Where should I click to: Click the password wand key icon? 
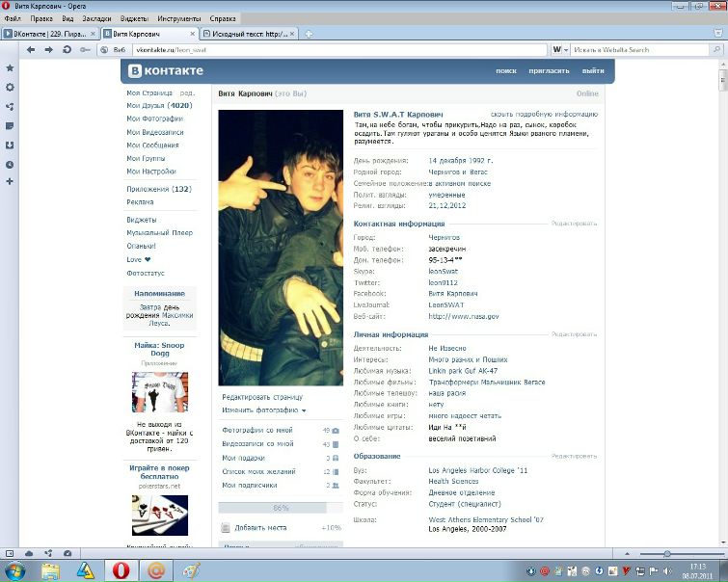[86, 49]
